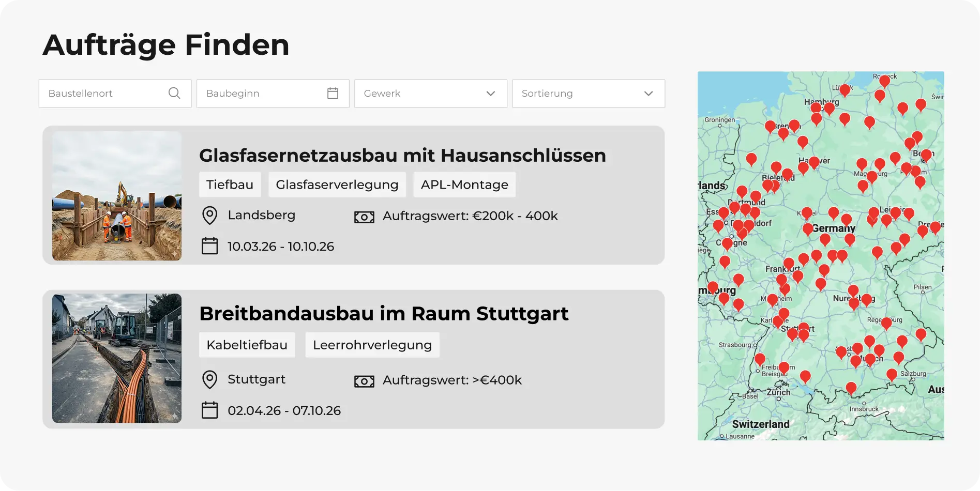This screenshot has width=980, height=491.
Task: Click the location pin icon next to Stuttgart
Action: pyautogui.click(x=209, y=380)
